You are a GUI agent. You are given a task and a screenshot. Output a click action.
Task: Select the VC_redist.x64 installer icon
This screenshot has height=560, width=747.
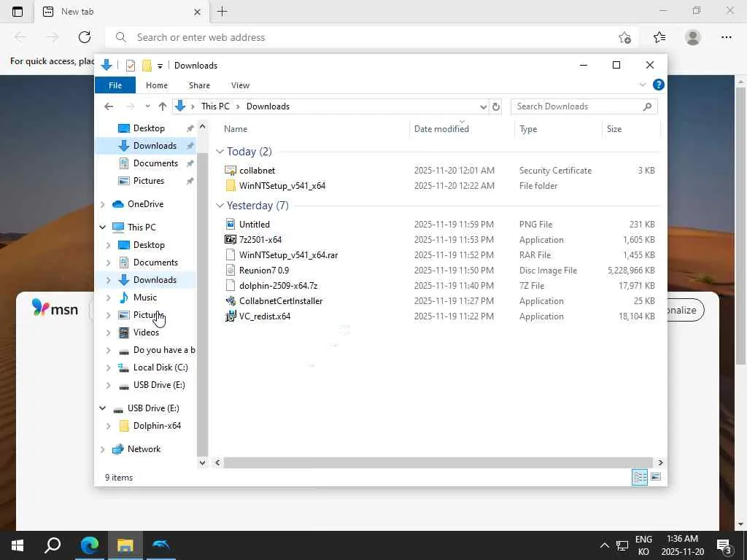coord(230,316)
